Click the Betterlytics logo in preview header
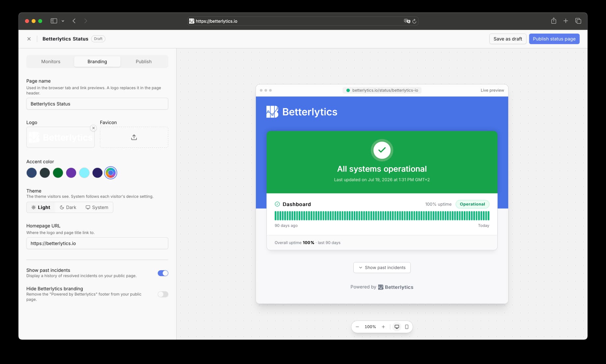 point(302,112)
